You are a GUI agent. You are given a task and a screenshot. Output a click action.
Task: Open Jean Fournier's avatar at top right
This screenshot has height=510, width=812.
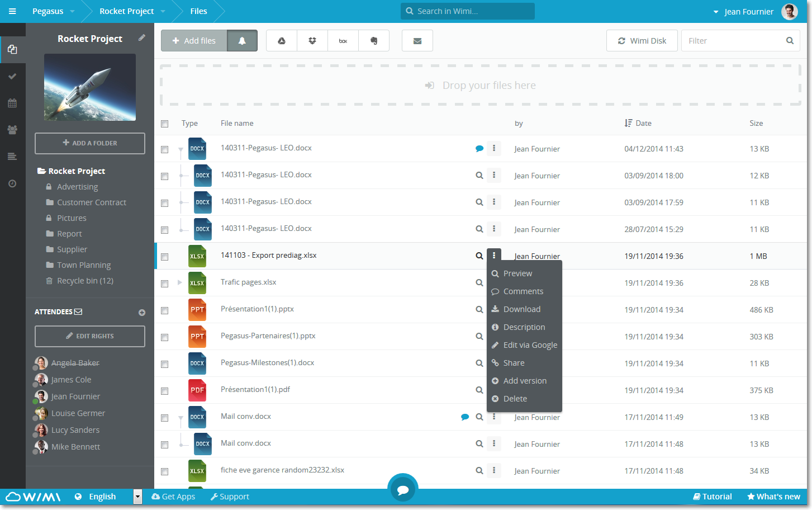click(790, 11)
